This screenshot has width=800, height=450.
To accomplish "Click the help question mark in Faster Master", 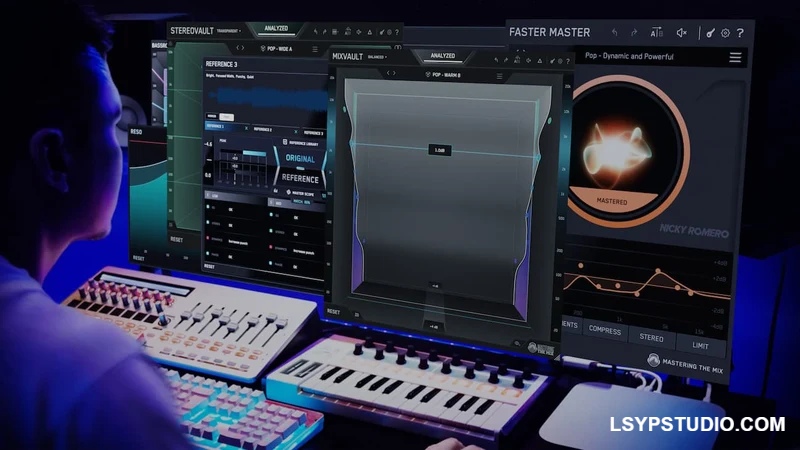I will point(740,34).
